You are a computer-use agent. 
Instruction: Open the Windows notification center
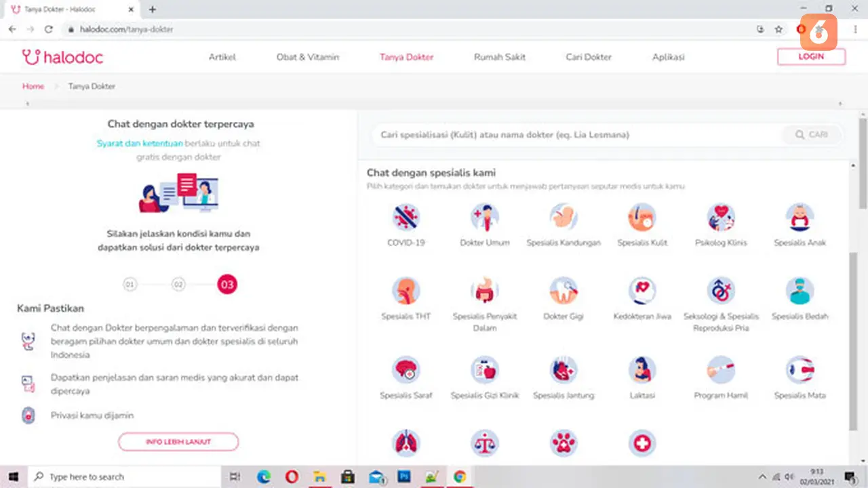click(x=850, y=476)
